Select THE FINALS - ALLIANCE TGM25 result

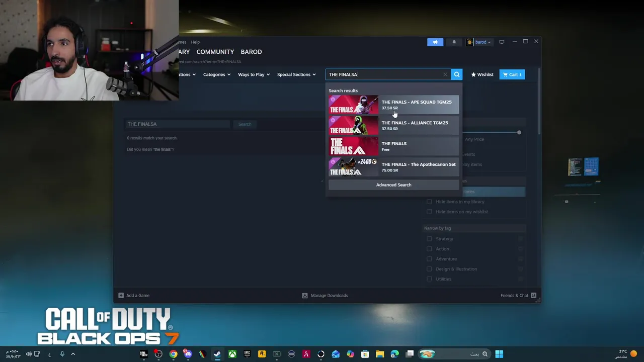pyautogui.click(x=393, y=125)
